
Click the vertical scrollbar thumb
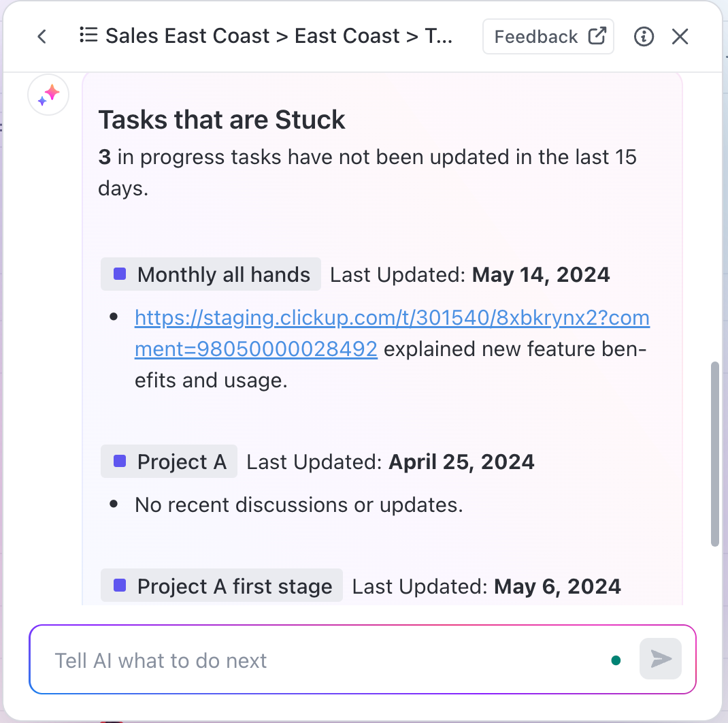(715, 454)
